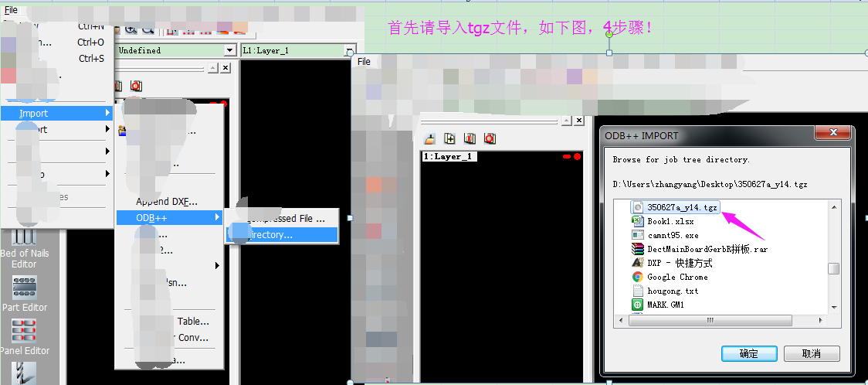Open the Panel Editor sidebar icon
The height and width of the screenshot is (385, 868).
[x=25, y=337]
